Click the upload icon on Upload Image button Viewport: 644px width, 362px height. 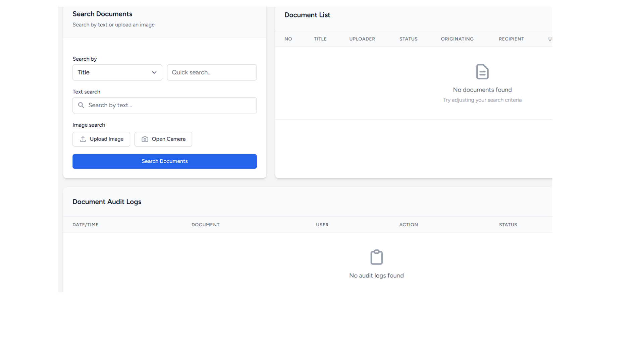(83, 139)
